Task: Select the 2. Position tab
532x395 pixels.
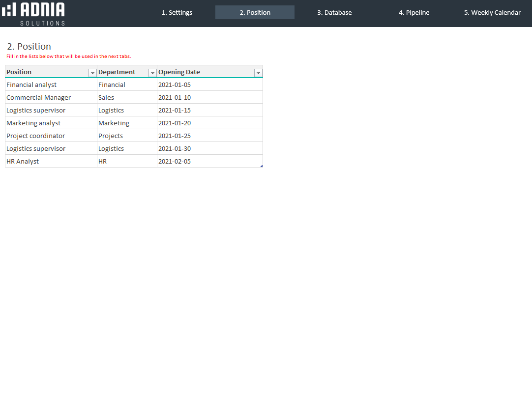Action: (x=255, y=13)
